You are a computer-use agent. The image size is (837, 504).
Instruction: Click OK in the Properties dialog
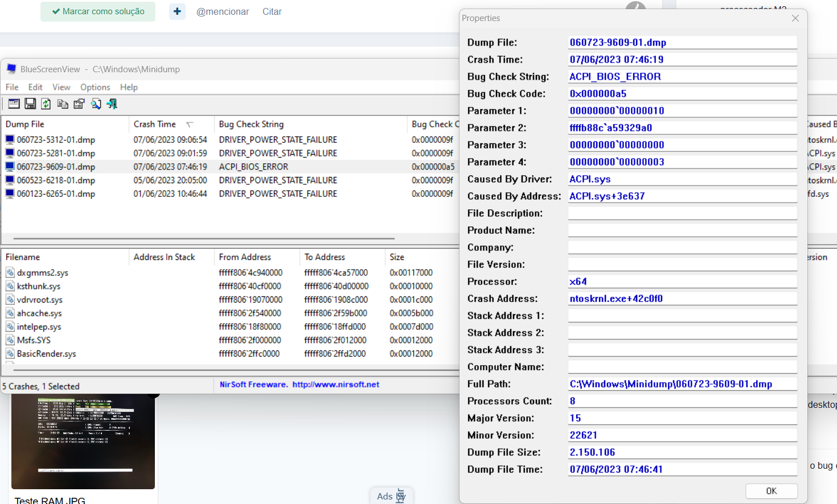tap(772, 491)
